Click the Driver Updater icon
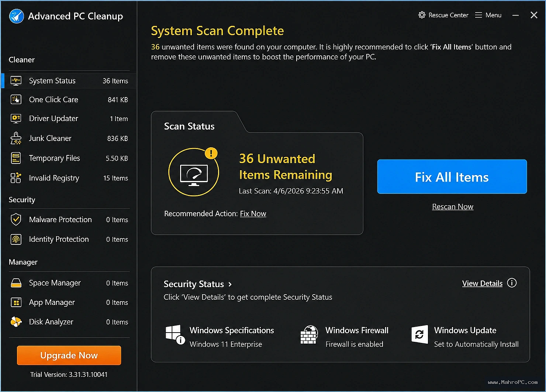This screenshot has width=546, height=392. 16,118
